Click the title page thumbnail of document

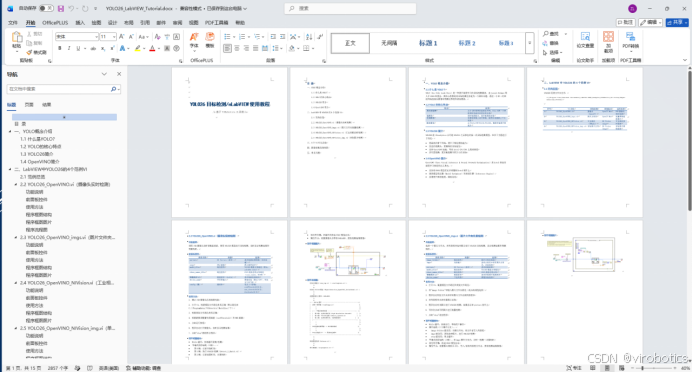click(229, 142)
